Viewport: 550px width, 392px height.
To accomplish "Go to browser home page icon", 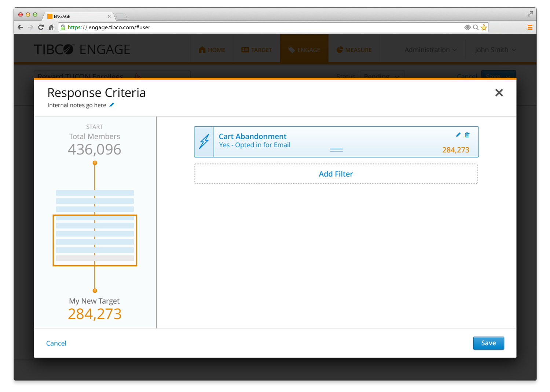I will click(51, 27).
